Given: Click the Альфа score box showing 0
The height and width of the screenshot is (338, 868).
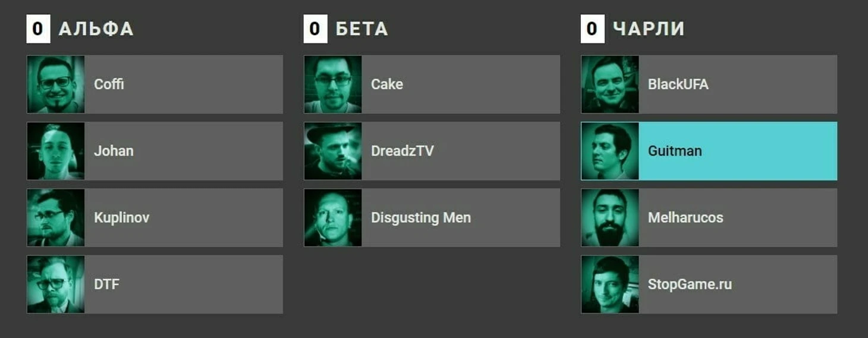Looking at the screenshot, I should 38,29.
